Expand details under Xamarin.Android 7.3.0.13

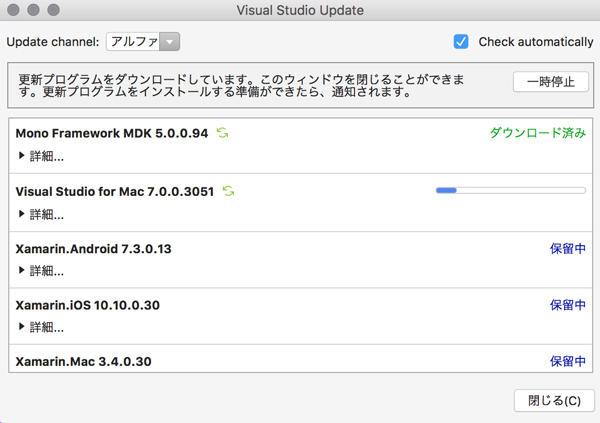coord(41,271)
